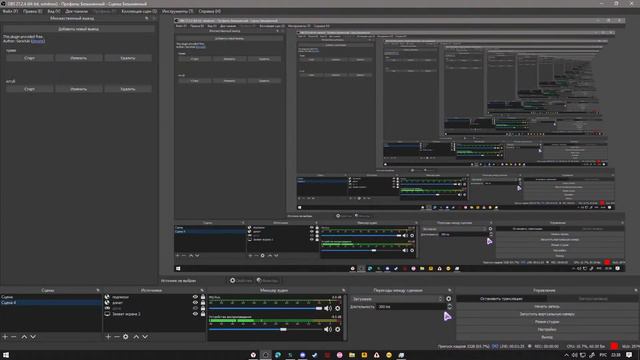Move source down in Источники panel
Viewport: 640px width, 360px height.
[x=145, y=337]
